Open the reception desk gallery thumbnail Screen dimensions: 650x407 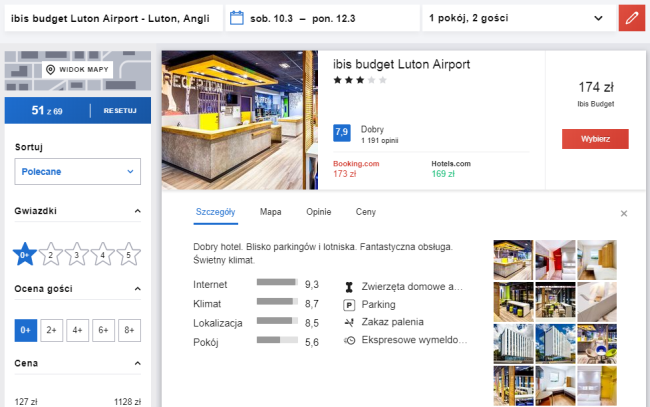(x=513, y=260)
